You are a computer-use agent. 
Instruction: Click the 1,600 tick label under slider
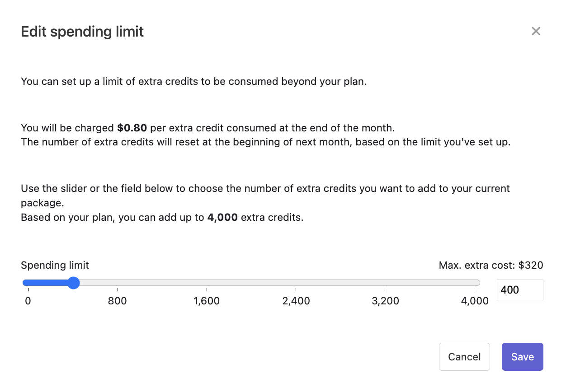coord(207,301)
